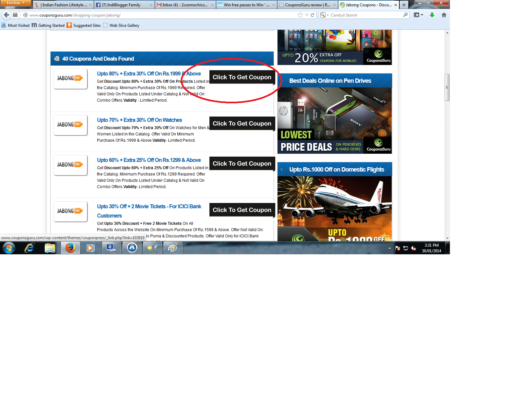The image size is (532, 400).
Task: Close the Jabong Coupons tab
Action: 396,5
